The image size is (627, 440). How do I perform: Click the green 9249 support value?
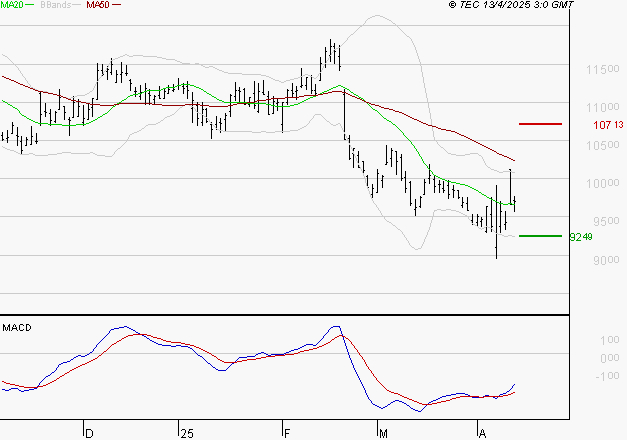pyautogui.click(x=581, y=237)
